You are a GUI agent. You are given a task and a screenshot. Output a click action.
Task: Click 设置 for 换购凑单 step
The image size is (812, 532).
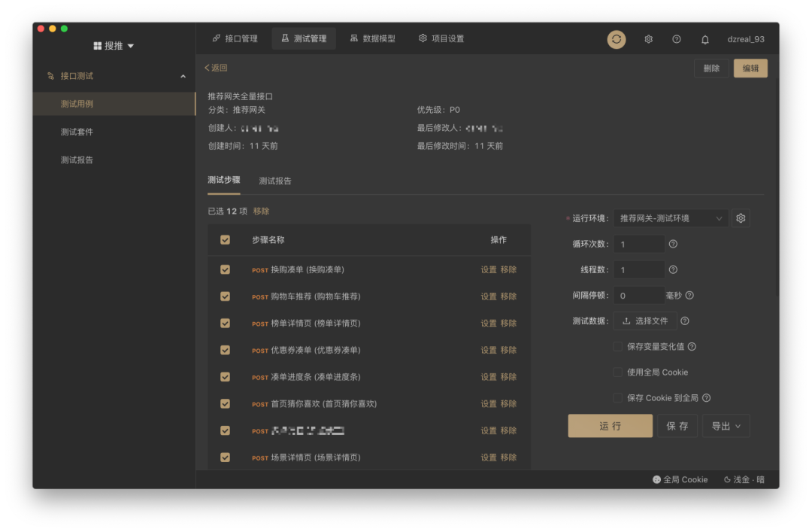489,269
